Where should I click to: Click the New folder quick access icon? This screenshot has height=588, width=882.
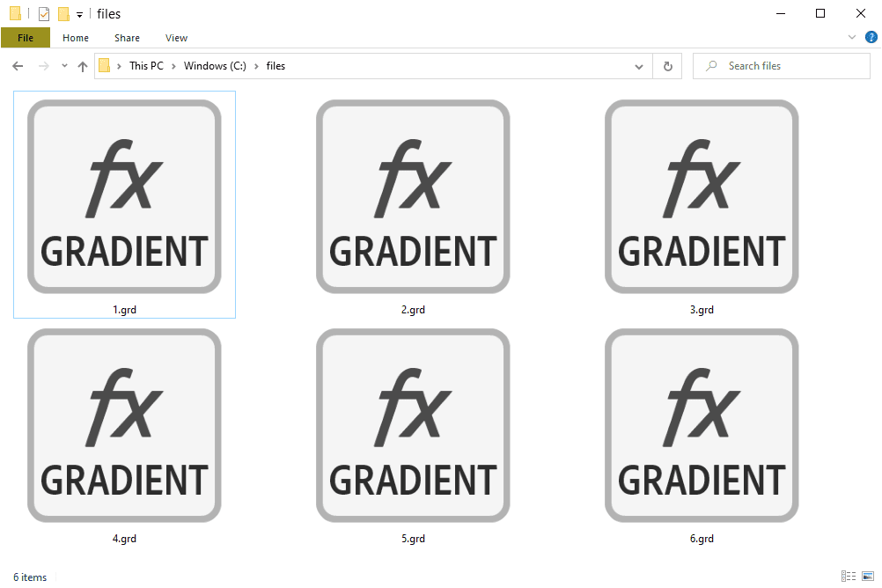coord(64,13)
